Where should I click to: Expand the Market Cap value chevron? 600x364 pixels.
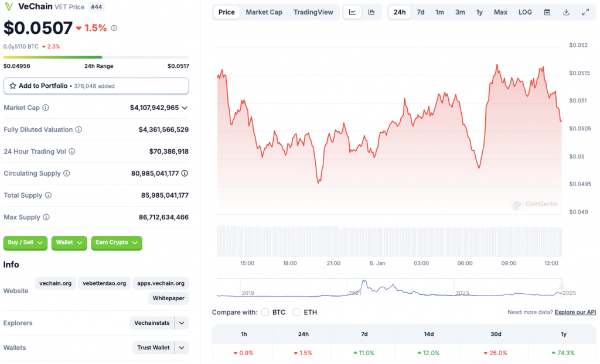tap(185, 108)
